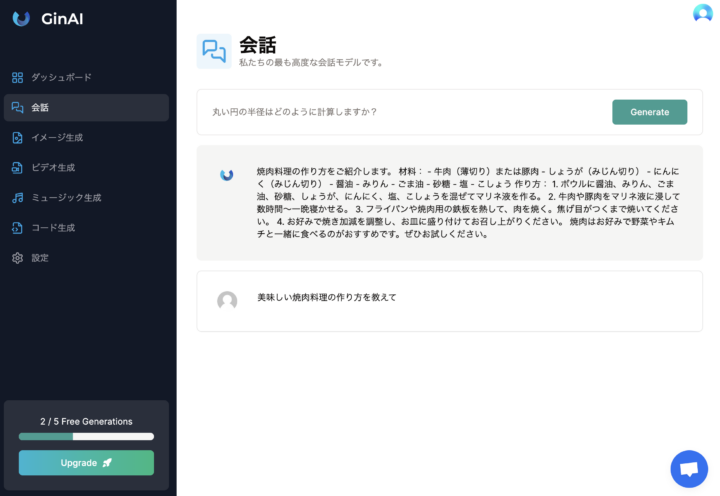720x496 pixels.
Task: Click the コード生成 code file icon
Action: point(17,228)
